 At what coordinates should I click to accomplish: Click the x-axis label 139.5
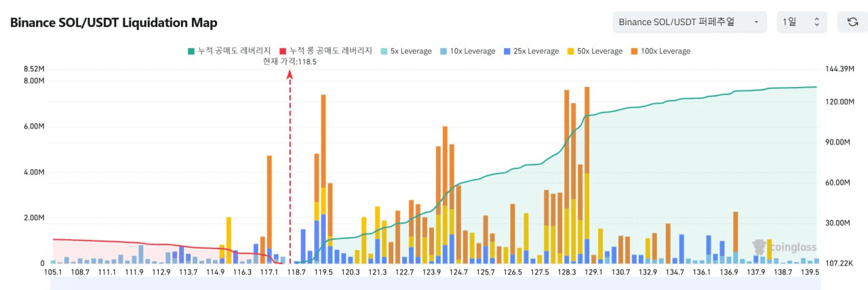coord(810,272)
